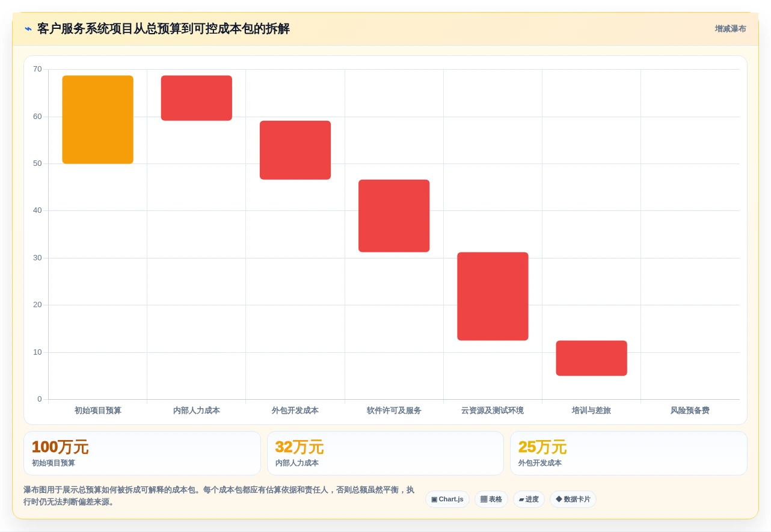Viewport: 771px width, 532px height.
Task: Open the 100万元 initial budget card
Action: pos(142,453)
